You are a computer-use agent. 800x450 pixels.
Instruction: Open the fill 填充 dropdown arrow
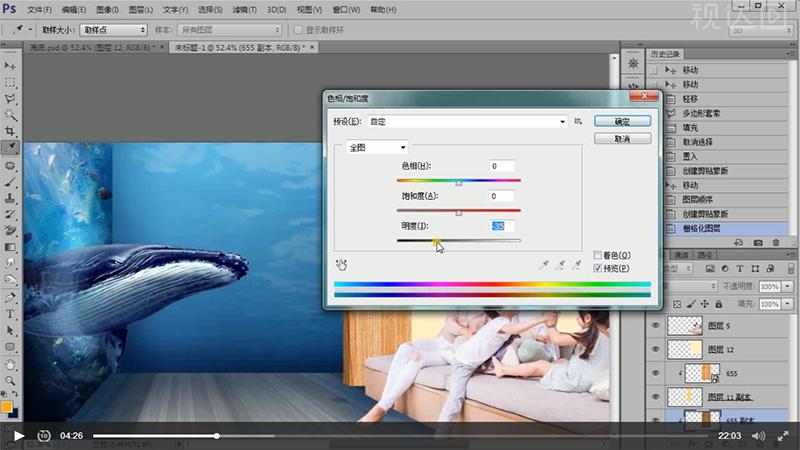787,304
